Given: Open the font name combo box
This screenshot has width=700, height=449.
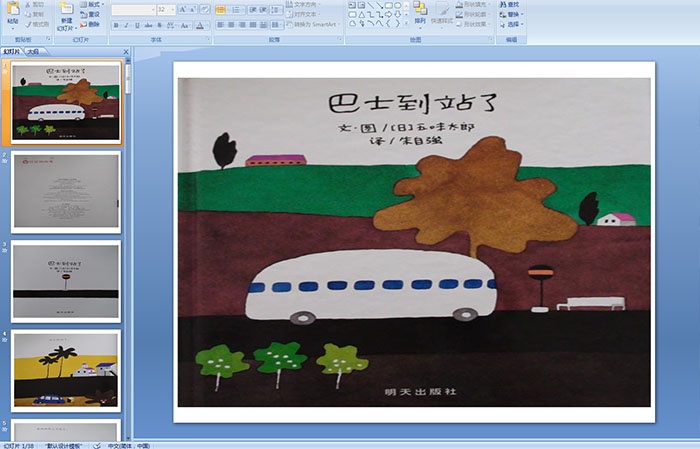Looking at the screenshot, I should (x=133, y=9).
